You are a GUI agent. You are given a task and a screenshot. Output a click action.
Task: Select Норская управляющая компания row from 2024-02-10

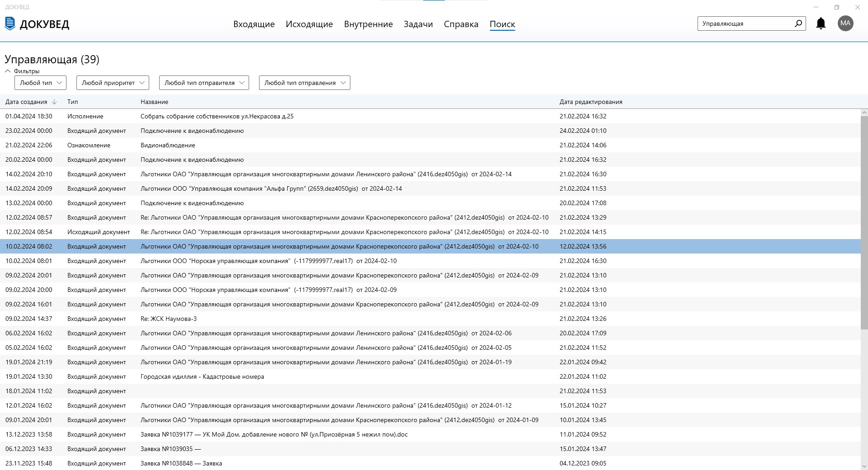[x=430, y=261]
